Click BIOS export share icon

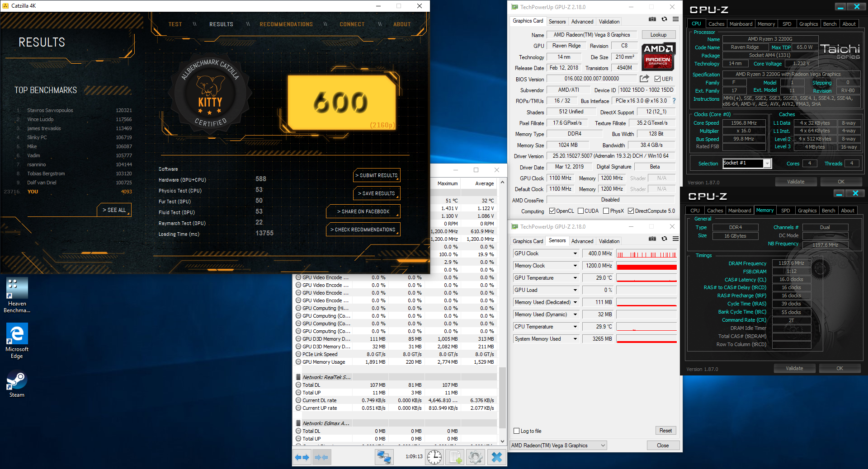(644, 79)
